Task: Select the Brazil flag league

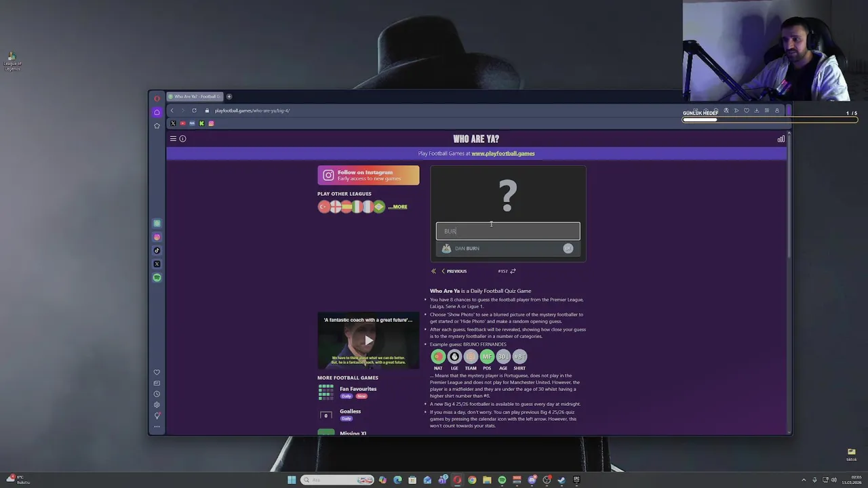Action: (379, 207)
